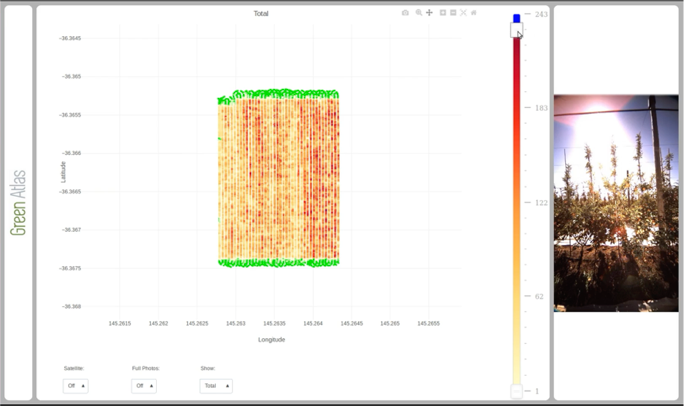Open the orchard photo on the right
This screenshot has height=406, width=684.
[615, 203]
